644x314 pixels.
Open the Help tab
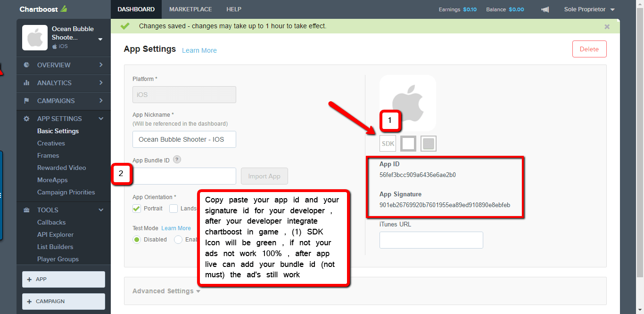point(234,9)
